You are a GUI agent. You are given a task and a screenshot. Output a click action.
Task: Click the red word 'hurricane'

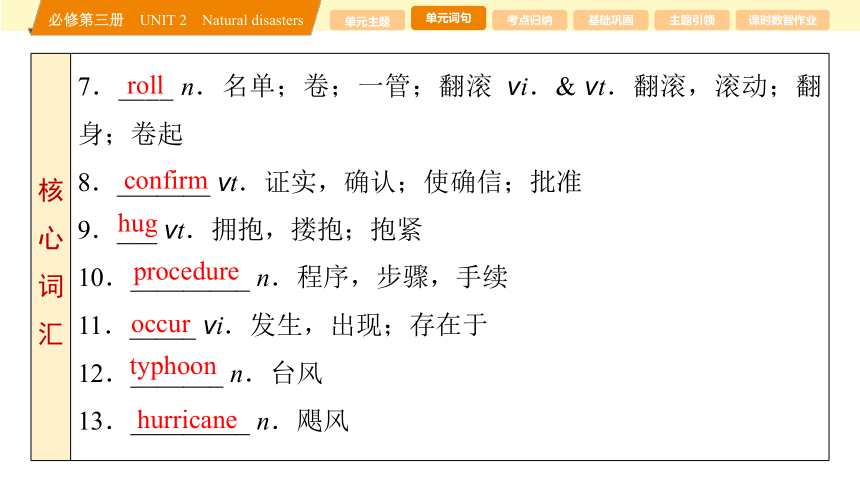coord(187,420)
